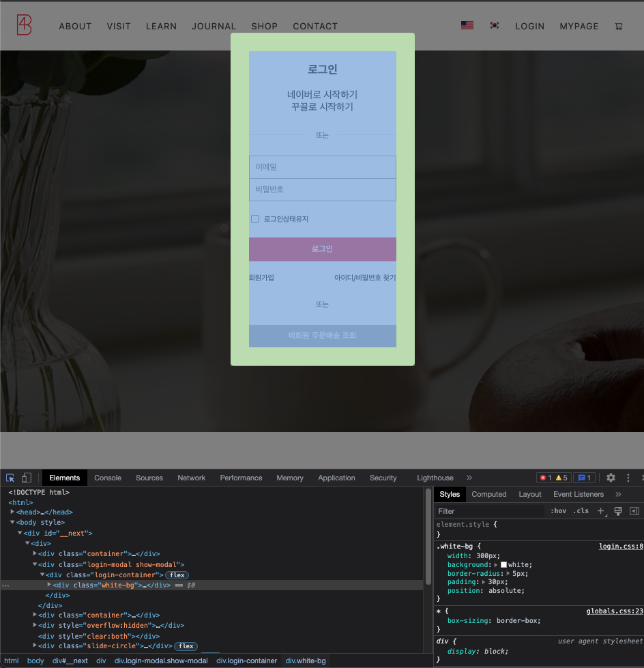This screenshot has width=644, height=668.
Task: Switch to the Console tab
Action: (108, 478)
